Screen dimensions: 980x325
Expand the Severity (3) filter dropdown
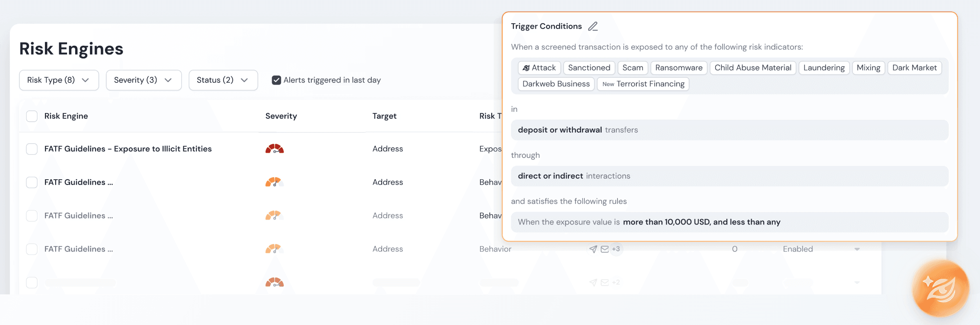[x=144, y=80]
